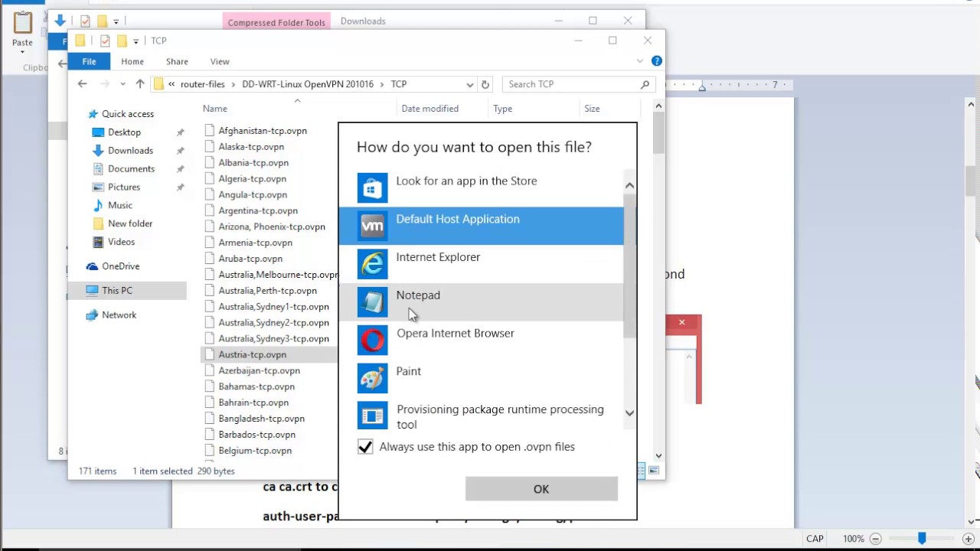Expand hidden breadcrumb path chevrons

pos(171,84)
